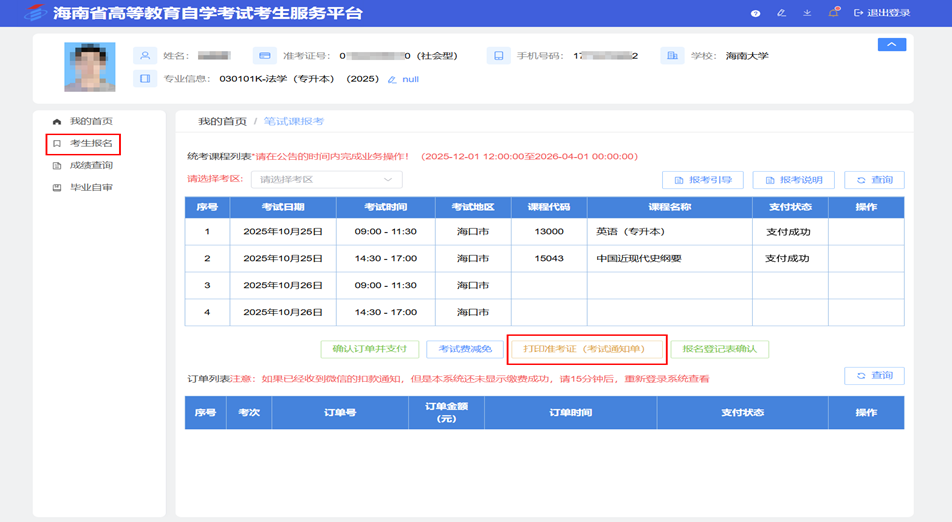
Task: Open 毕业自审 in the sidebar
Action: pyautogui.click(x=90, y=187)
